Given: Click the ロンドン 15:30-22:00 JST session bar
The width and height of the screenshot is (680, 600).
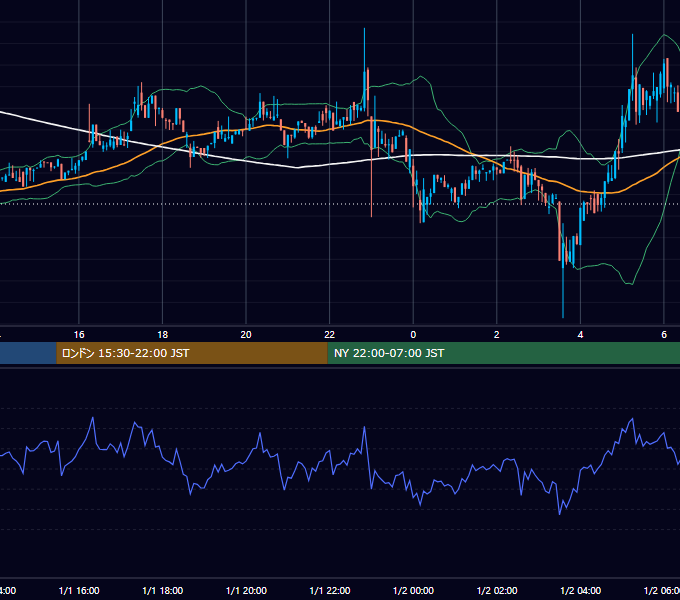Looking at the screenshot, I should click(x=192, y=353).
